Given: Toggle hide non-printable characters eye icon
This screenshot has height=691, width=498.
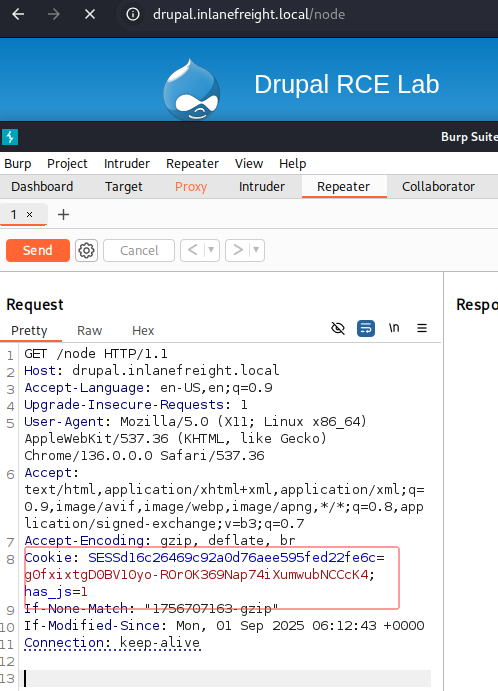Looking at the screenshot, I should click(338, 328).
